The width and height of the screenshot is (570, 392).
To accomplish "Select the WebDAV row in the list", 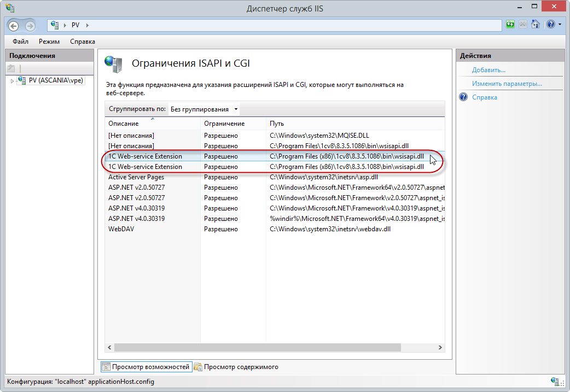I will [121, 229].
